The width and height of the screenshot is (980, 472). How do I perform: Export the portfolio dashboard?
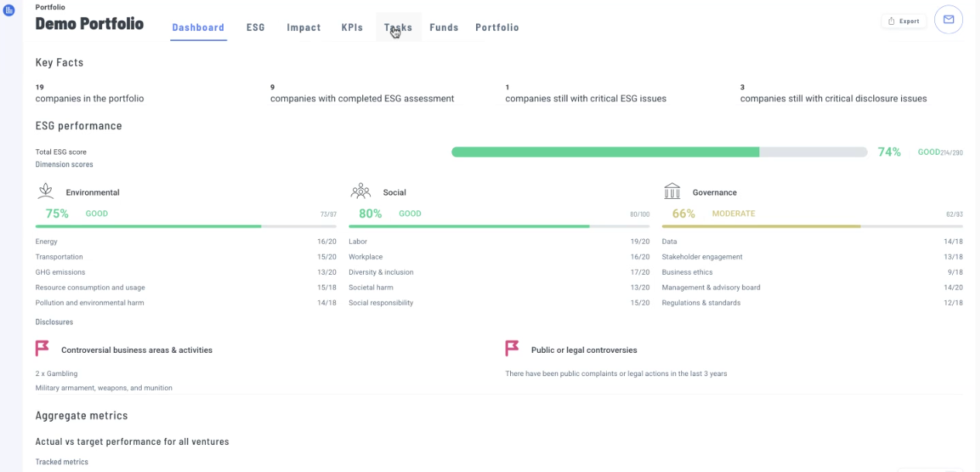click(904, 21)
